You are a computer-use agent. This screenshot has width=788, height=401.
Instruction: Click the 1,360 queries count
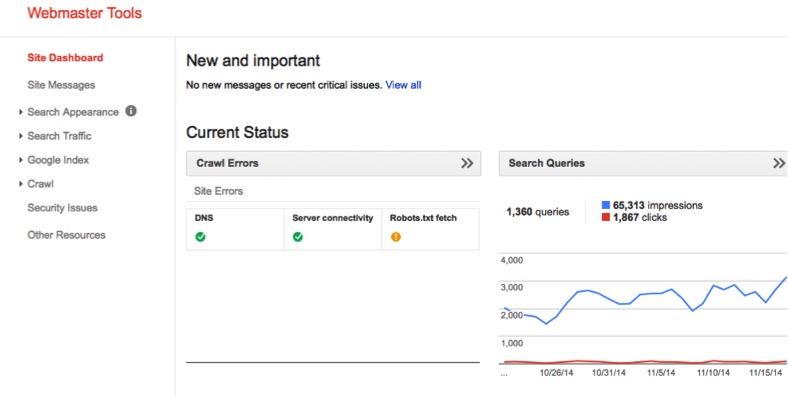(538, 212)
